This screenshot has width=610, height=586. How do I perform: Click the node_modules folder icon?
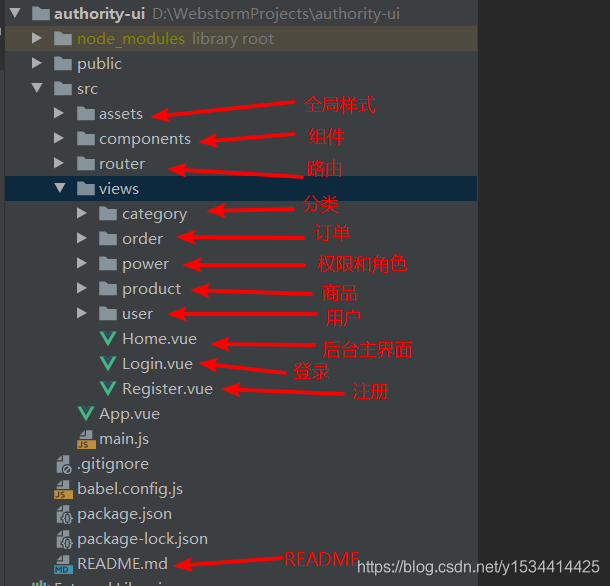[63, 39]
